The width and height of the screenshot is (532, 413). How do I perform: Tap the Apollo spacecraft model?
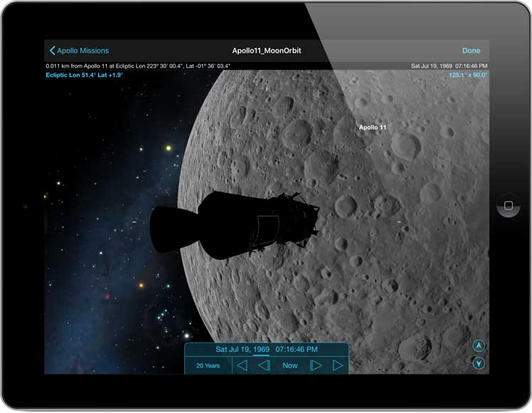tap(234, 224)
